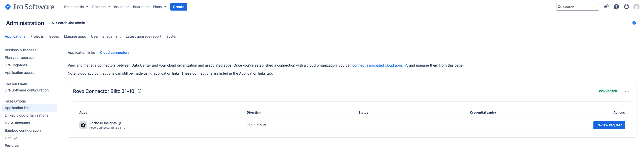This screenshot has width=644, height=150.
Task: Click the Actions column header
Action: pyautogui.click(x=619, y=113)
